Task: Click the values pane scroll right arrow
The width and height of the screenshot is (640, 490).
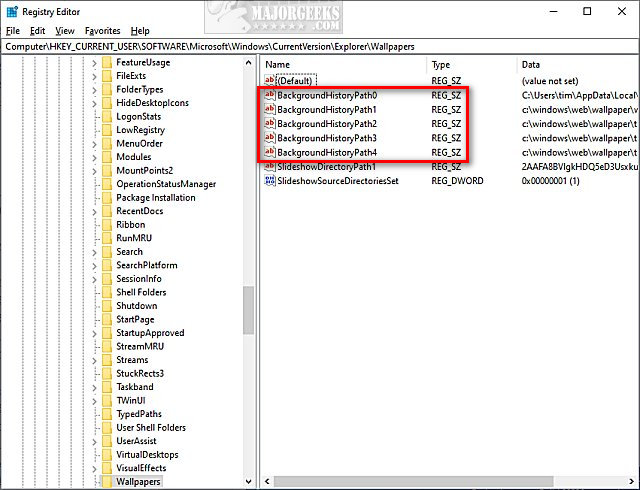Action: pyautogui.click(x=632, y=481)
